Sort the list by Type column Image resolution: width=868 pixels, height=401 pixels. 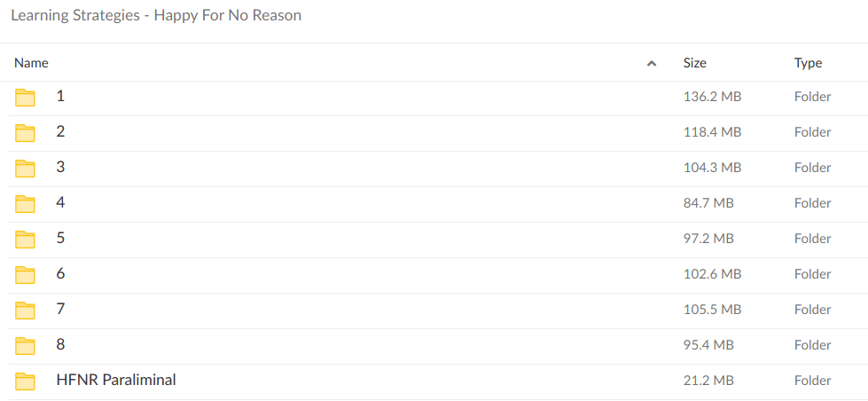click(x=808, y=63)
